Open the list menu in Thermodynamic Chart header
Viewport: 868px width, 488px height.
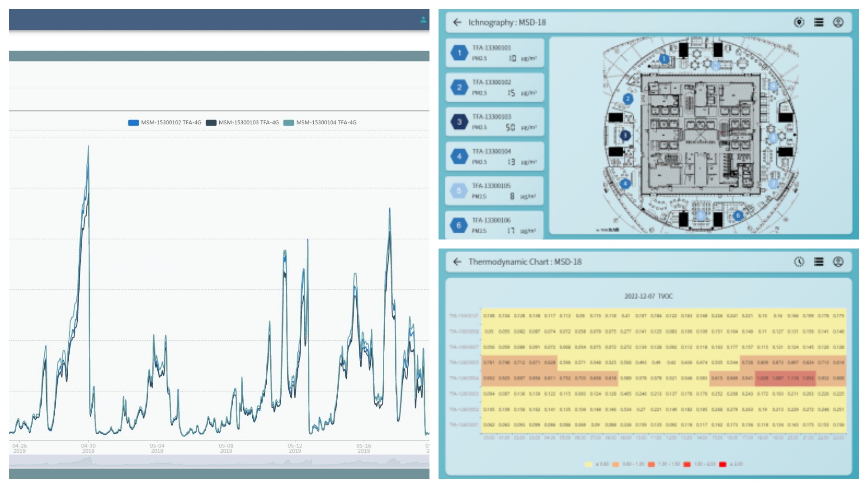click(819, 262)
